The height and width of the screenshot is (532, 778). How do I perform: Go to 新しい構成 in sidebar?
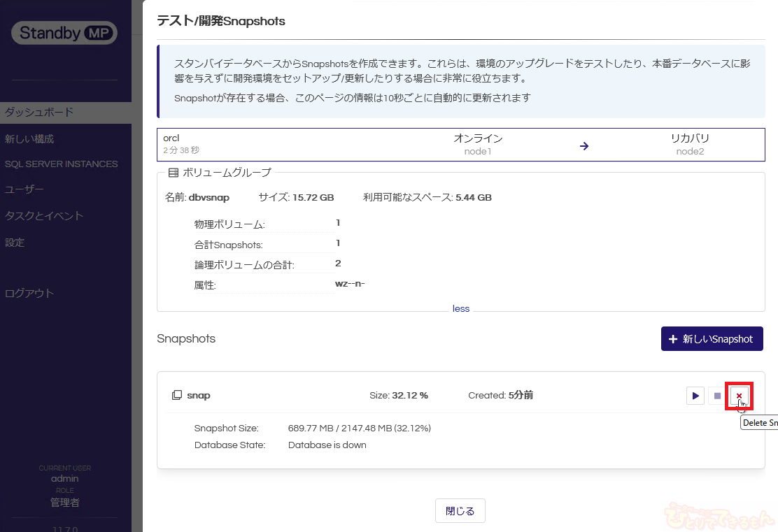pos(29,139)
